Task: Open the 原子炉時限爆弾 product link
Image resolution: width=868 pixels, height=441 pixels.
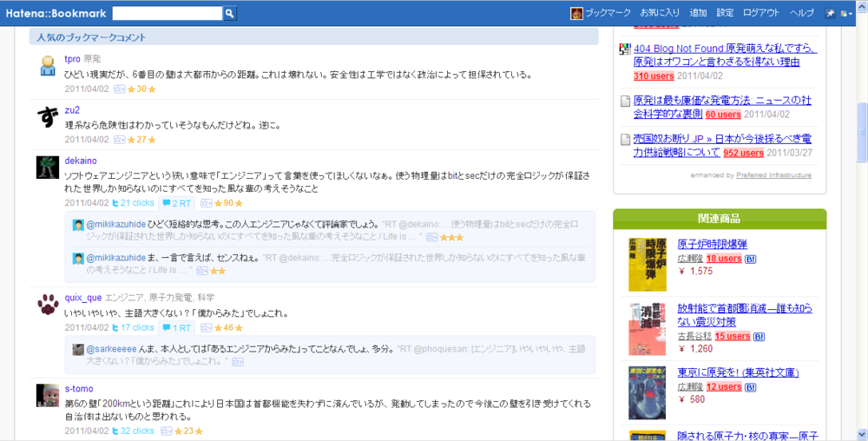Action: 713,244
